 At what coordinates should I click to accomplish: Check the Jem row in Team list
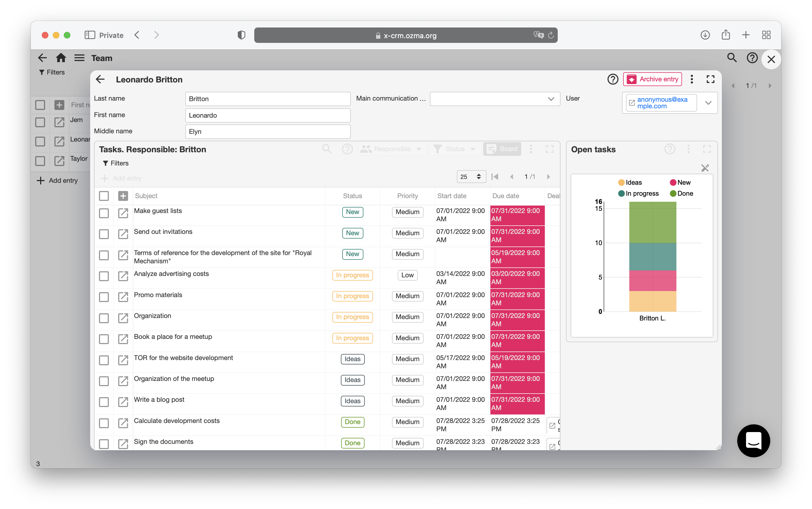40,122
